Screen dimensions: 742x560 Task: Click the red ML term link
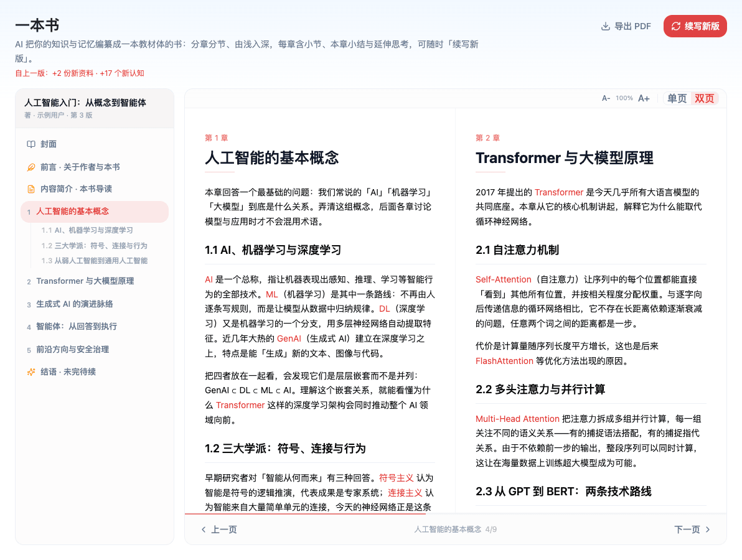click(x=271, y=294)
